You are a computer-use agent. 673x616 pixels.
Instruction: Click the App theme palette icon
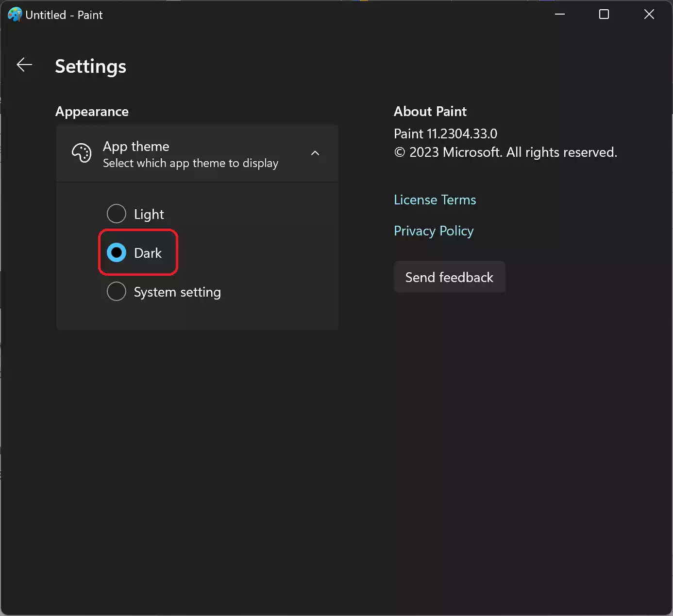pyautogui.click(x=82, y=153)
